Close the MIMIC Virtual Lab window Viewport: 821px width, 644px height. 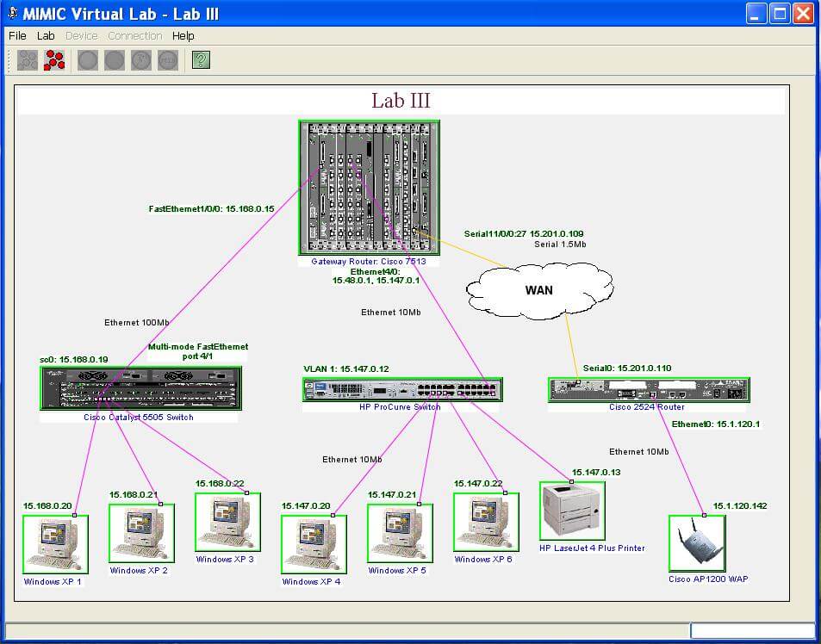point(802,13)
